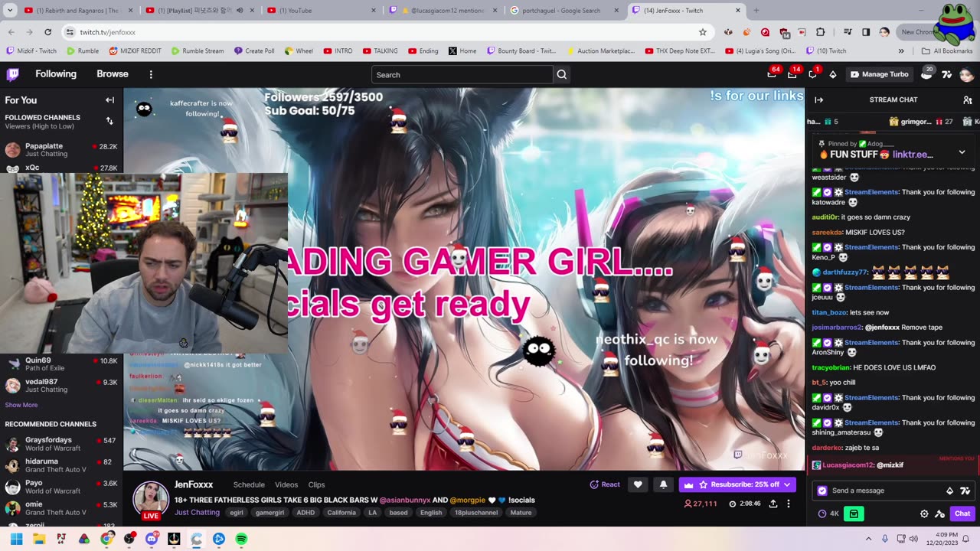Click Show More under followed channels
The image size is (980, 551).
[x=21, y=405]
